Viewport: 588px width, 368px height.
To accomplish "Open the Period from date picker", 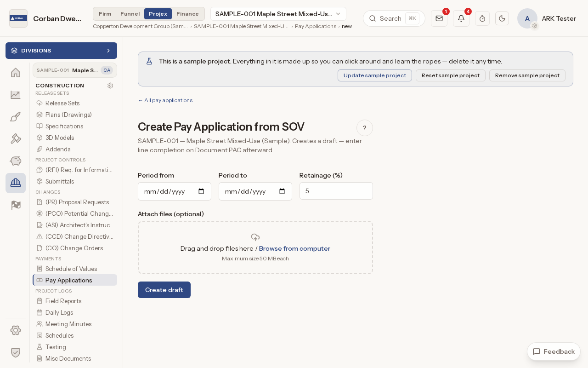I will 201,191.
